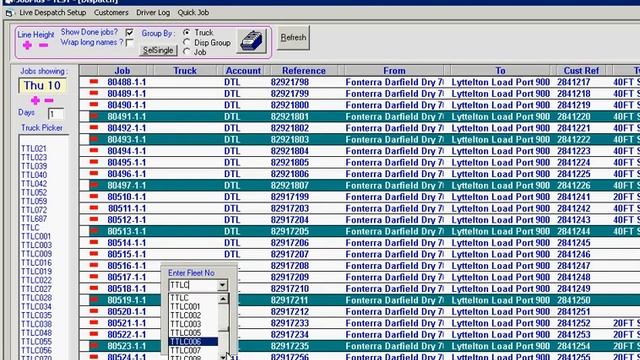Open the Customers menu
This screenshot has height=360, width=640.
pyautogui.click(x=111, y=13)
